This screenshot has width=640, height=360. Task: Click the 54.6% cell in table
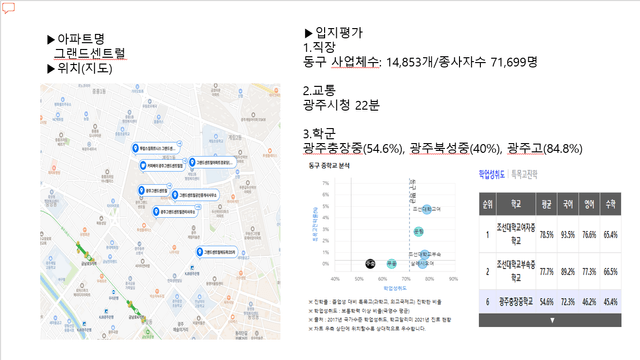pyautogui.click(x=547, y=302)
